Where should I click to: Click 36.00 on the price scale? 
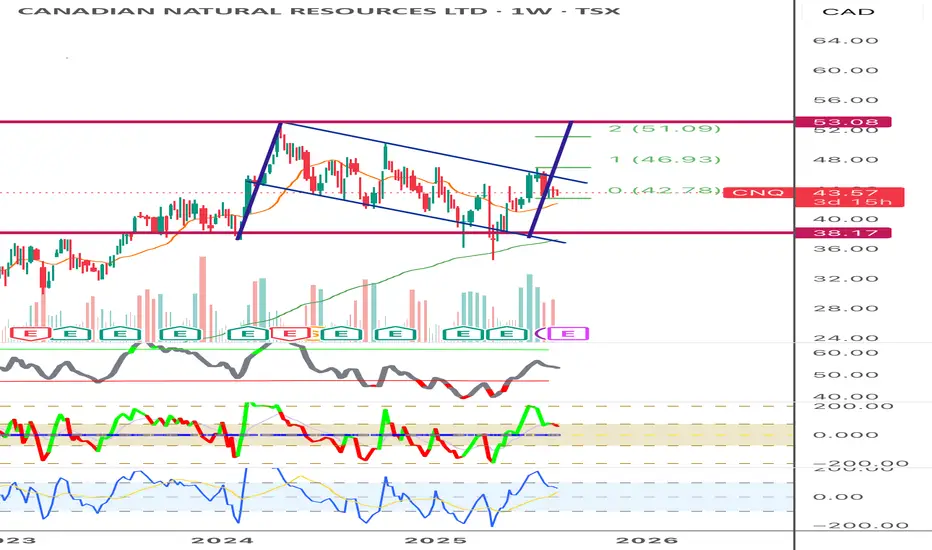(x=845, y=249)
